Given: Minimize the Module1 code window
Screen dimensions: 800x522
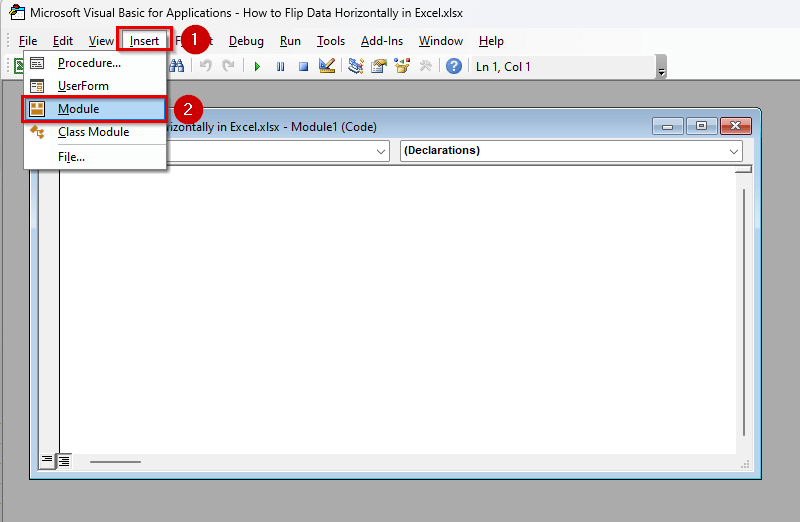Looking at the screenshot, I should (667, 126).
